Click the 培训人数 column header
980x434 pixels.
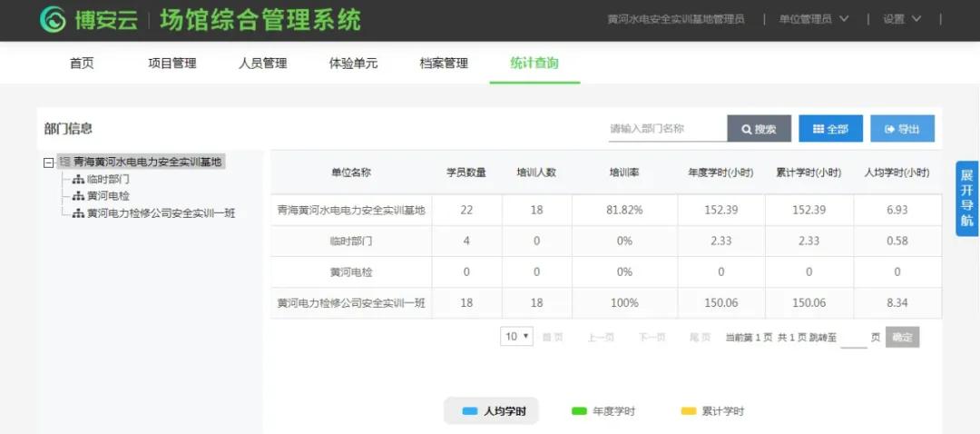[x=536, y=173]
